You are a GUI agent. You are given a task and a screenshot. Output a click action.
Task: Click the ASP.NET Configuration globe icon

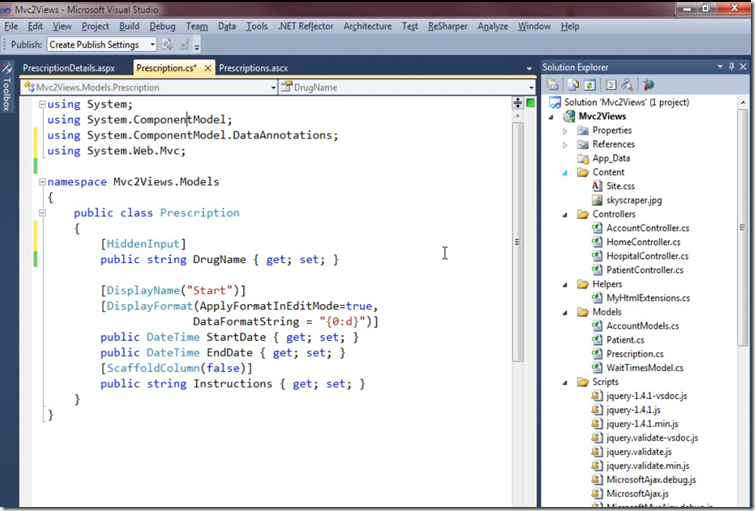[x=649, y=85]
